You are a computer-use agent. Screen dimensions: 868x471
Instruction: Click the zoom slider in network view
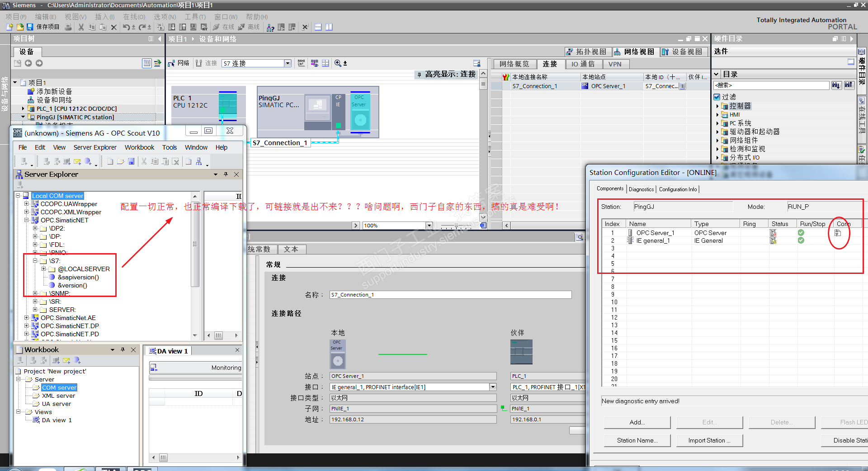(457, 226)
